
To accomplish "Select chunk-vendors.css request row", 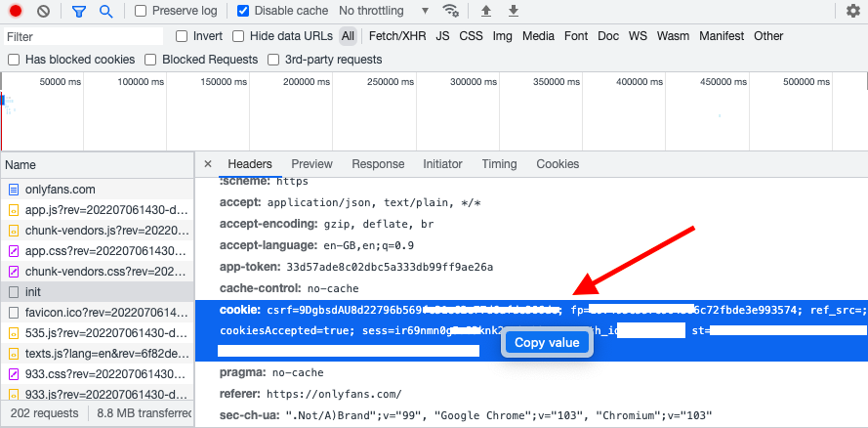I will [x=97, y=272].
